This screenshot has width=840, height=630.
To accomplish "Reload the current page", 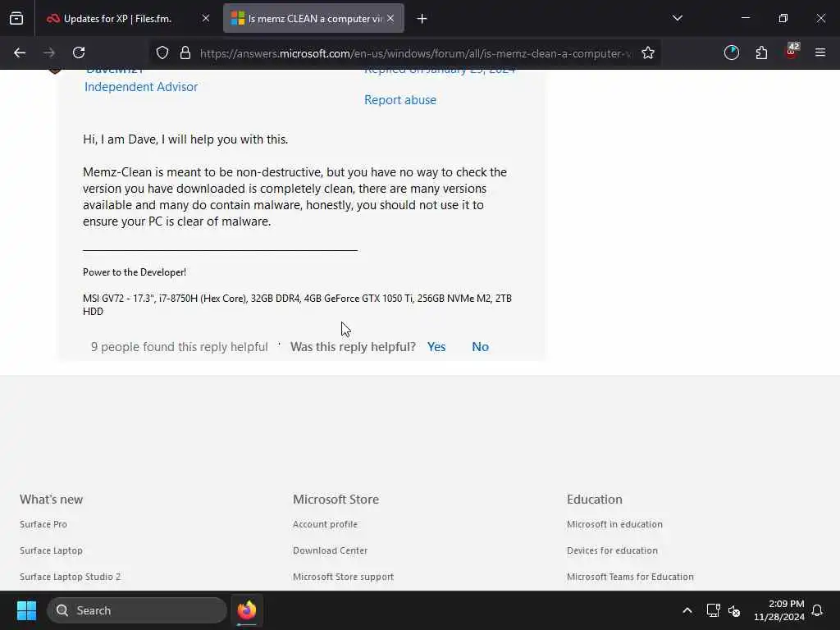I will tap(79, 52).
